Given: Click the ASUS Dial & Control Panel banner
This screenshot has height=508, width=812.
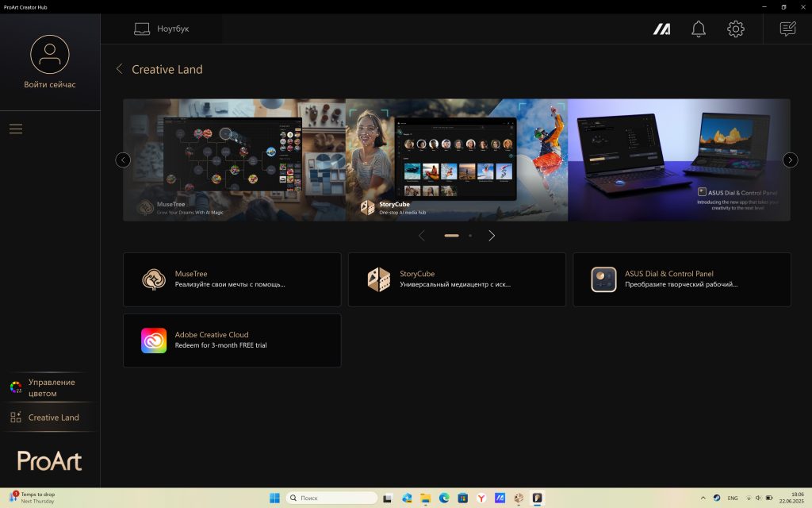Looking at the screenshot, I should (679, 160).
